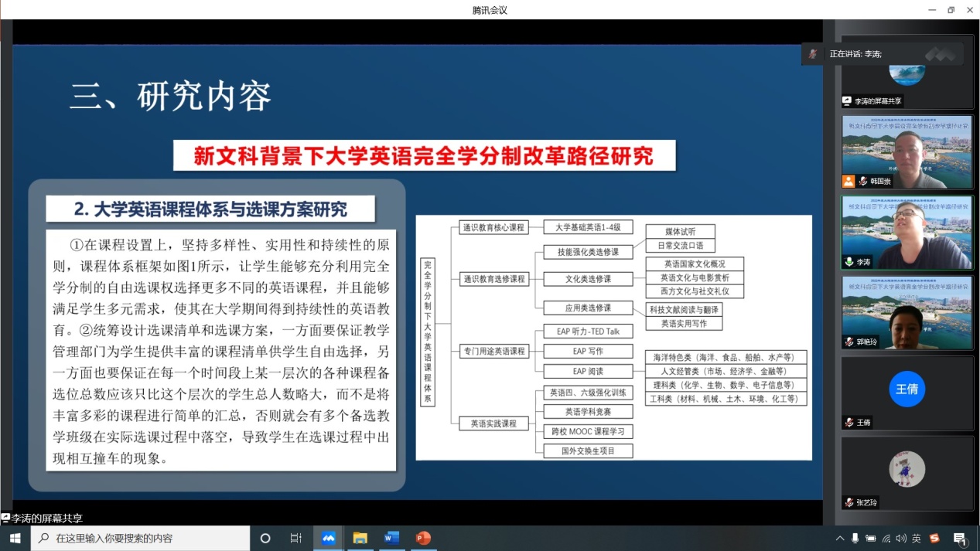Viewport: 980px width, 551px height.
Task: Toggle the active microphone icon beside 李涛
Action: pyautogui.click(x=849, y=262)
